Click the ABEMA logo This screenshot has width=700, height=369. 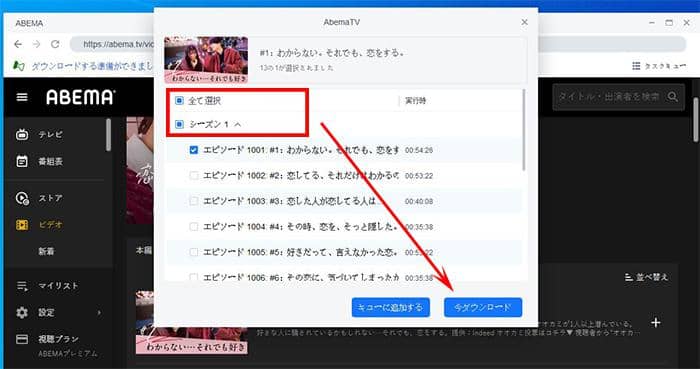[81, 97]
